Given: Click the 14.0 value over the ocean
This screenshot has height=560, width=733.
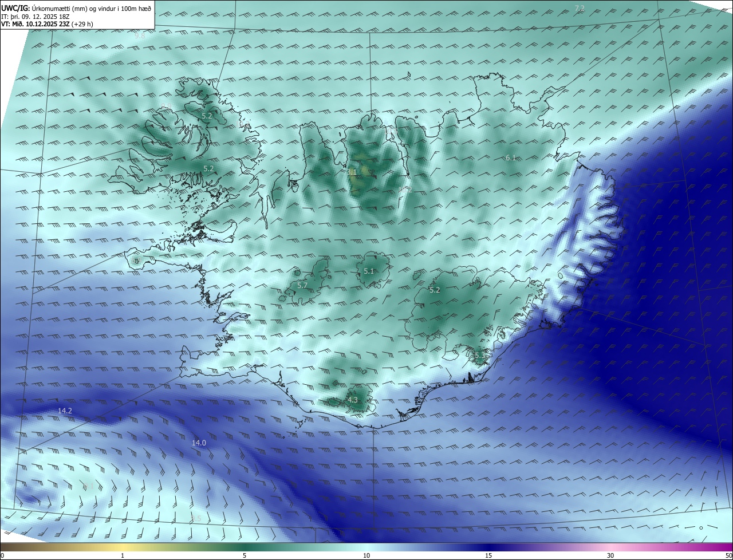Looking at the screenshot, I should tap(199, 443).
